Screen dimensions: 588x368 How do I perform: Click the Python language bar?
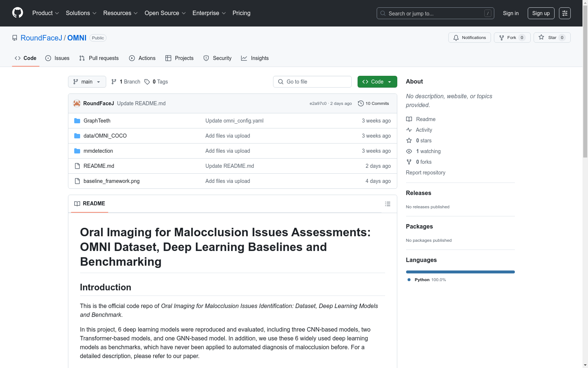[x=460, y=272]
